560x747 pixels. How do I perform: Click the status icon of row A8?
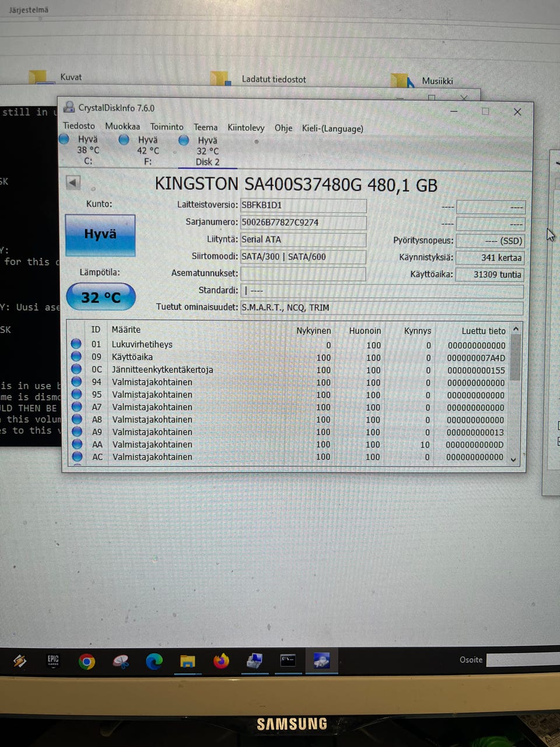(76, 419)
